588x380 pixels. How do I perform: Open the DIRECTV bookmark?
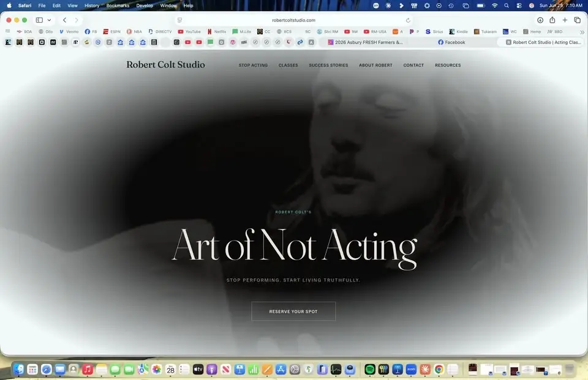coord(160,32)
